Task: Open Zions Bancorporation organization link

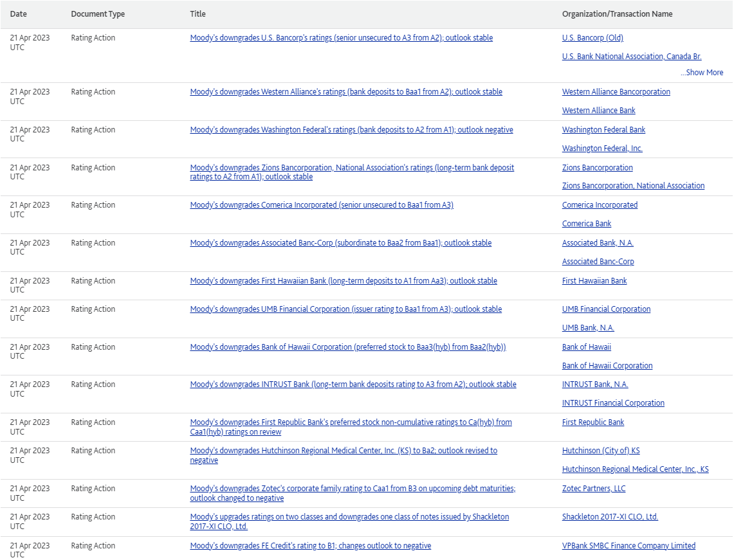Action: coord(597,168)
